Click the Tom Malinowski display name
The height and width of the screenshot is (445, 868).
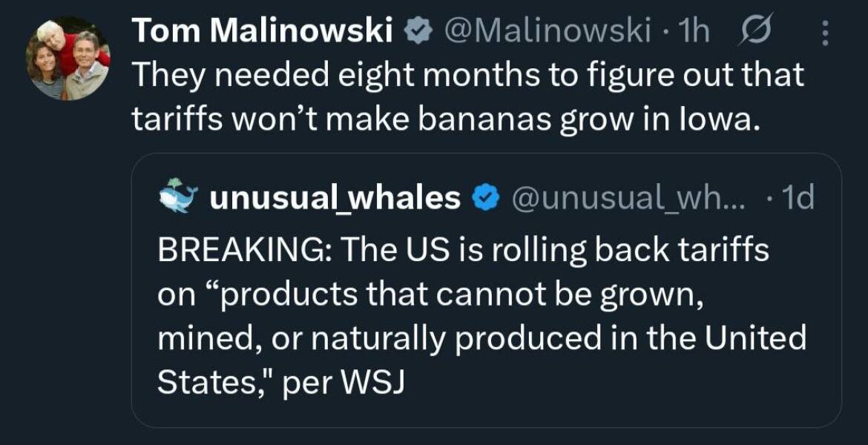tap(263, 32)
